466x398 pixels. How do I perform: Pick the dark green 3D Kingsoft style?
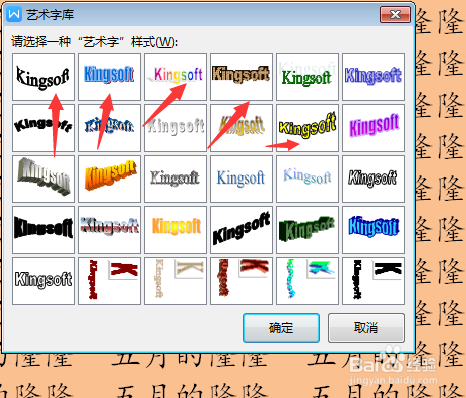tap(307, 230)
